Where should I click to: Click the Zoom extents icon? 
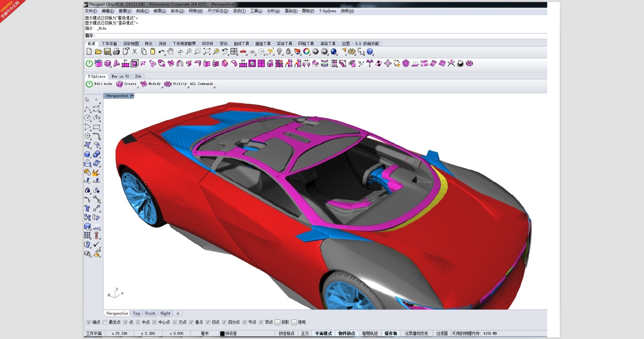click(207, 52)
